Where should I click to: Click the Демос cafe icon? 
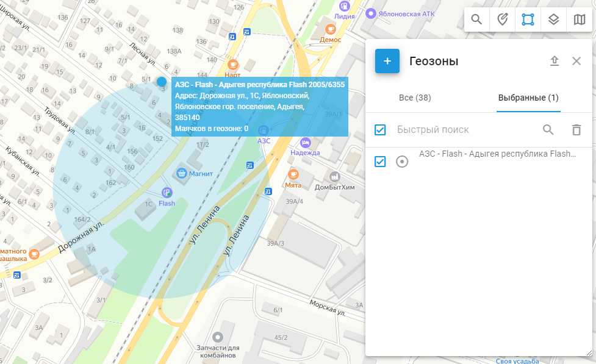click(330, 29)
